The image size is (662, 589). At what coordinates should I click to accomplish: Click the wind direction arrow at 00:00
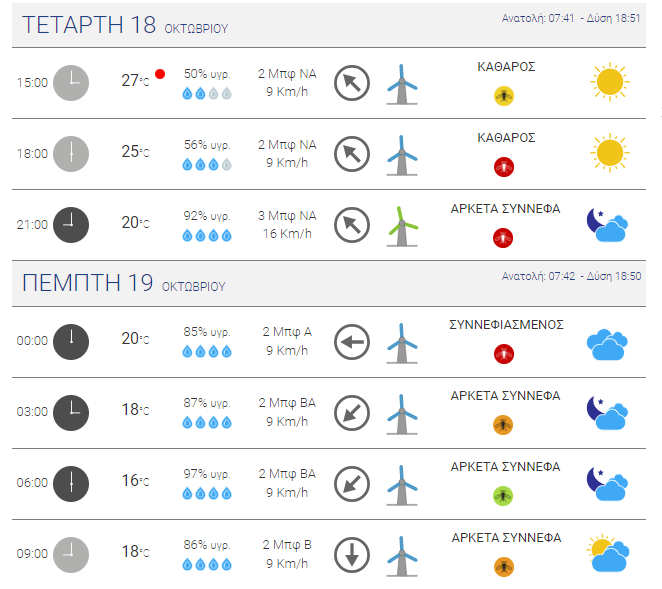351,341
